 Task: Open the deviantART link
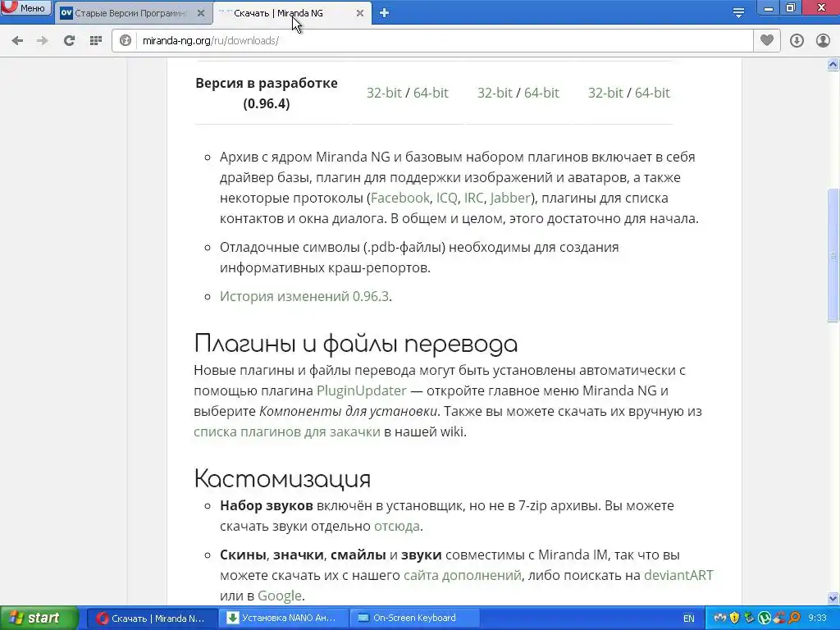pyautogui.click(x=678, y=575)
